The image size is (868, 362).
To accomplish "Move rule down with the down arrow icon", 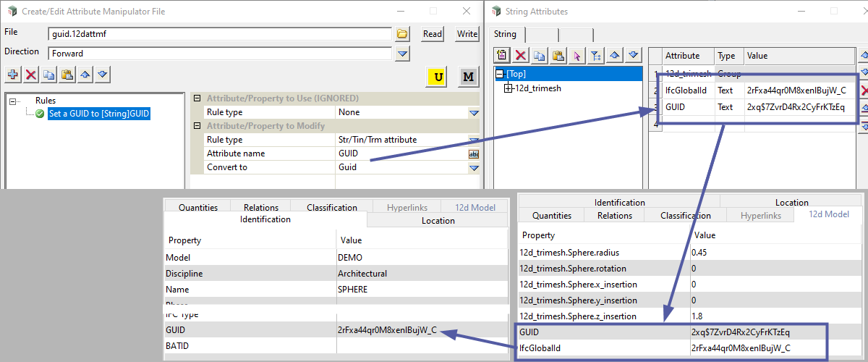I will (103, 75).
